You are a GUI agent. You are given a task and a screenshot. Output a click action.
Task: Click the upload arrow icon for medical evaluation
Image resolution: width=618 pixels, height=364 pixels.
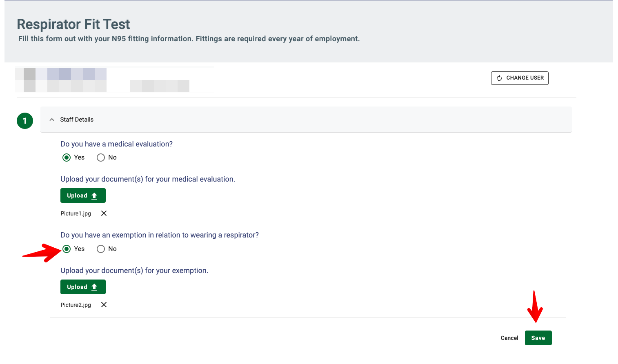click(94, 196)
